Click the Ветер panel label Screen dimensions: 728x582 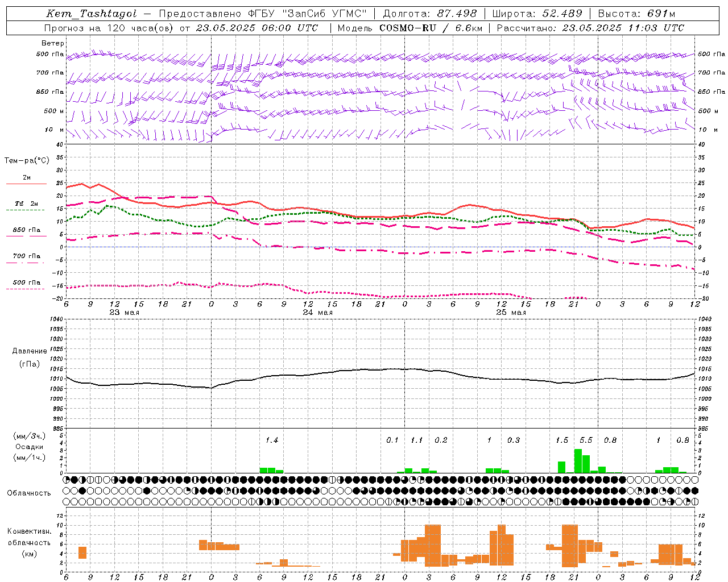coord(53,43)
